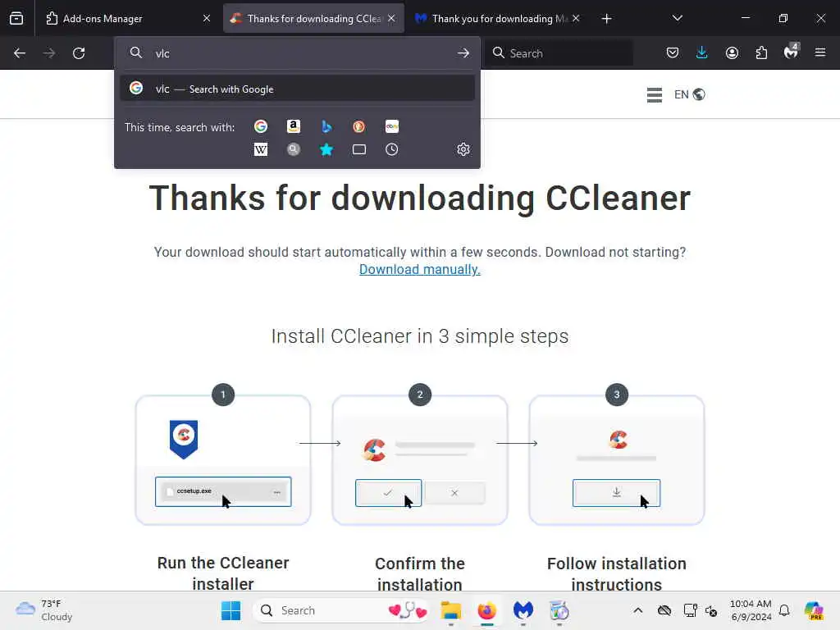List all tabs dropdown arrow
The width and height of the screenshot is (840, 630).
[x=677, y=18]
